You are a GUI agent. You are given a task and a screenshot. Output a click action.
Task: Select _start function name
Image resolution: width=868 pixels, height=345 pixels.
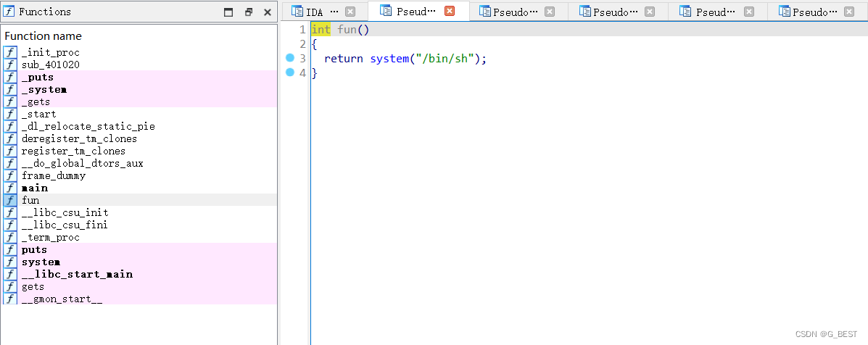38,114
